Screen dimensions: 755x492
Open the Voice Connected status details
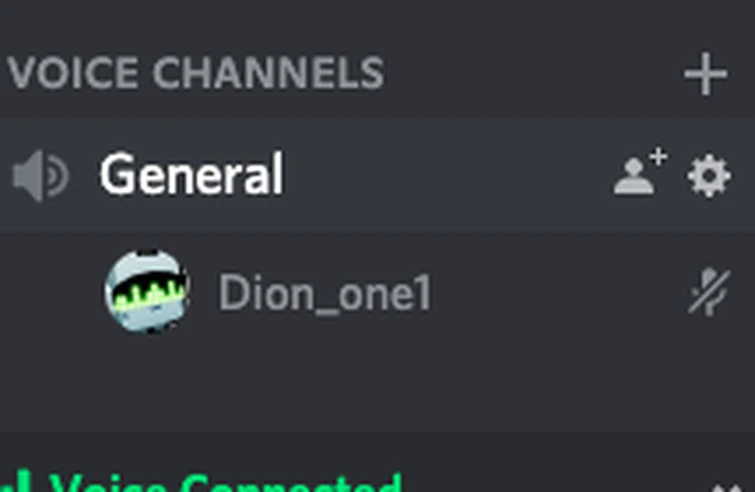(x=225, y=482)
